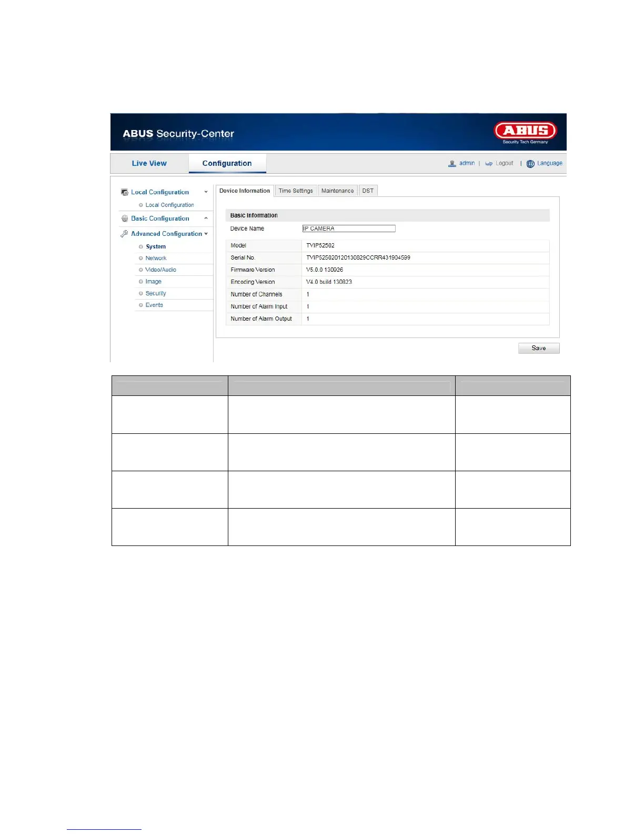Select the Local Configuration sub-item

point(169,205)
